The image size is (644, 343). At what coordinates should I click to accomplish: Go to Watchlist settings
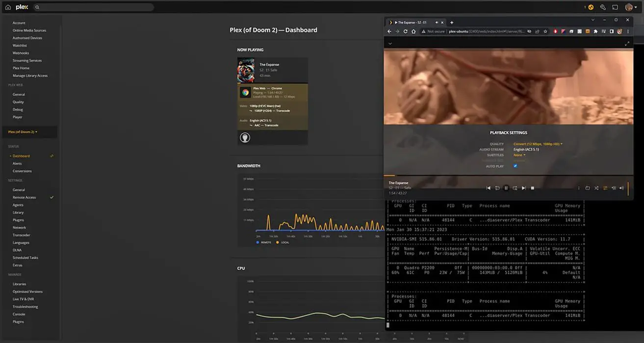tap(20, 46)
